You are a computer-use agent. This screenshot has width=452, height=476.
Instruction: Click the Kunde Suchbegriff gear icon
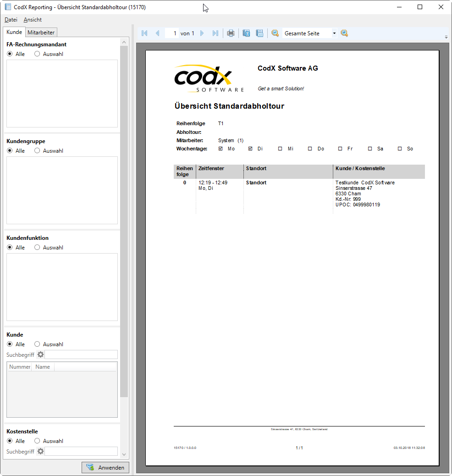click(x=40, y=354)
